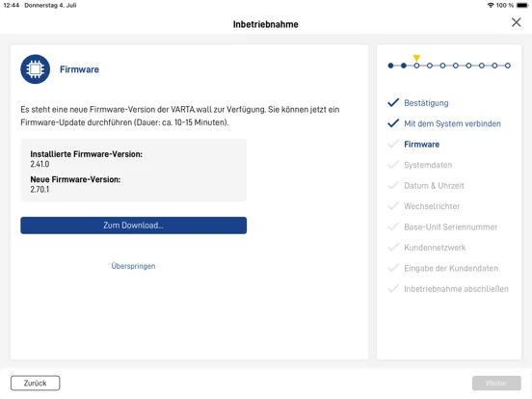The height and width of the screenshot is (399, 532).
Task: Click the Neue Firmware-Version label
Action: [x=75, y=179]
